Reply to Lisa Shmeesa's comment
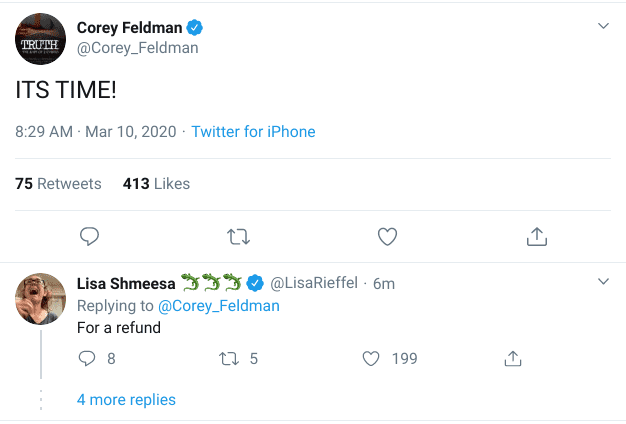Image resolution: width=626 pixels, height=424 pixels. pyautogui.click(x=85, y=358)
